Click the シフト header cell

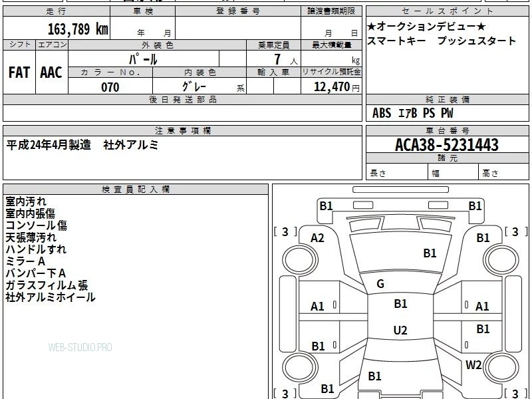pyautogui.click(x=19, y=45)
